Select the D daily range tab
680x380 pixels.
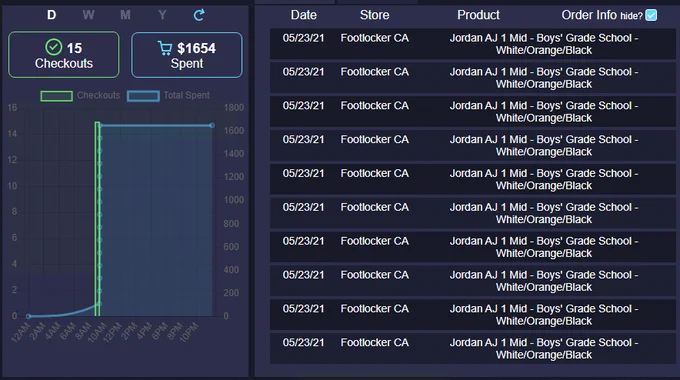tap(52, 15)
